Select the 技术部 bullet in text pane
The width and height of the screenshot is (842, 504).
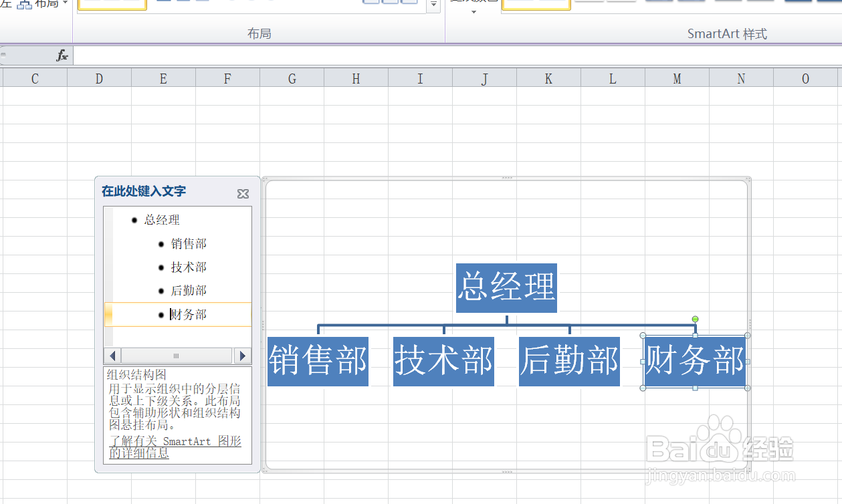coord(189,267)
